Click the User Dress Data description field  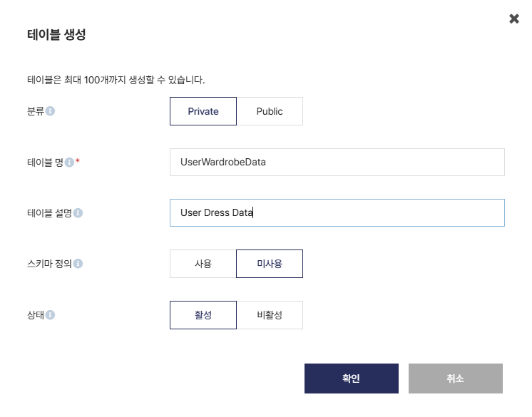337,212
